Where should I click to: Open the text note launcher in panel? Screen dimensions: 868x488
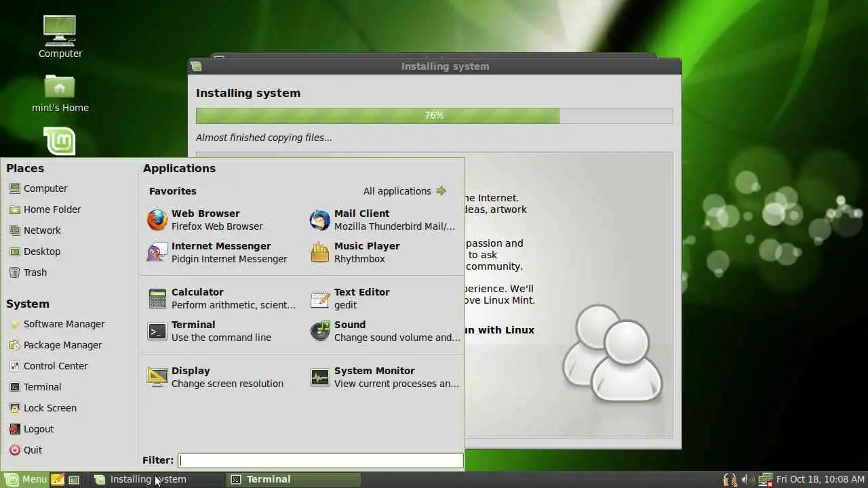click(58, 479)
